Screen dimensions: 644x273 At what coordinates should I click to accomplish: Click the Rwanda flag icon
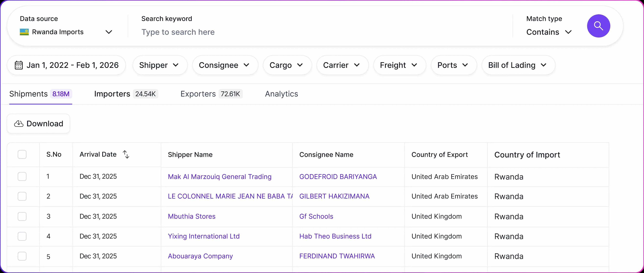pos(24,32)
